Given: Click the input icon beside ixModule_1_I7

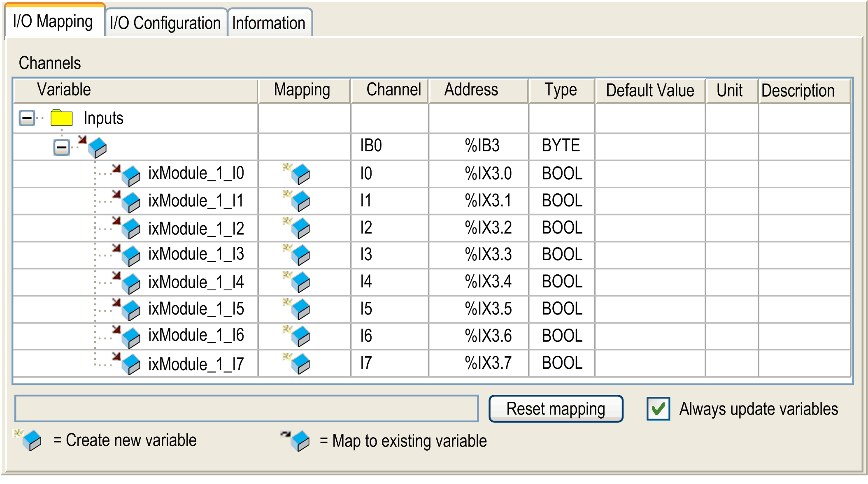Looking at the screenshot, I should coord(127,364).
